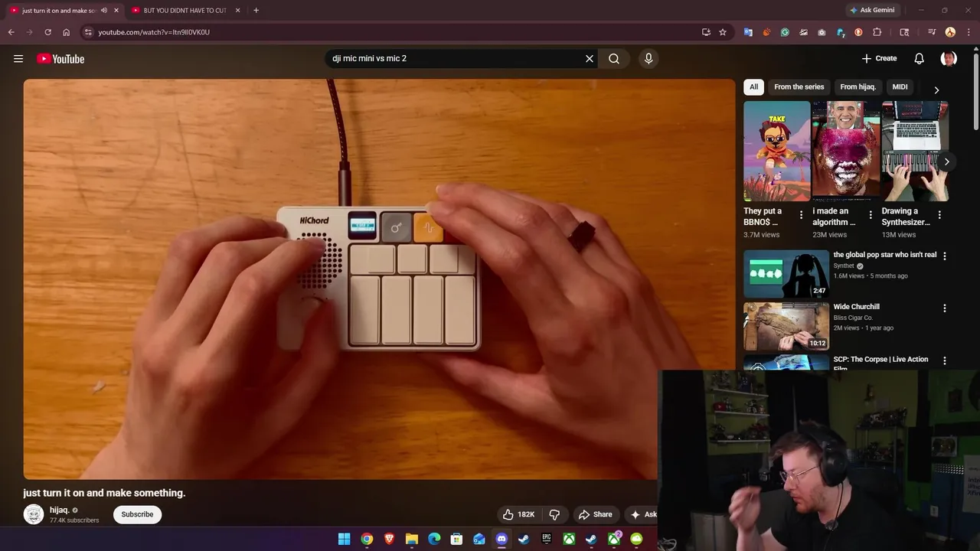Image resolution: width=980 pixels, height=551 pixels.
Task: Advance the shorts shelf with next arrow
Action: coord(946,161)
